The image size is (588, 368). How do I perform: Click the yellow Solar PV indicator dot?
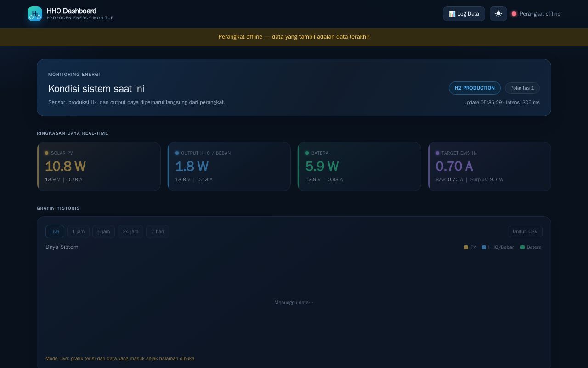click(x=46, y=153)
